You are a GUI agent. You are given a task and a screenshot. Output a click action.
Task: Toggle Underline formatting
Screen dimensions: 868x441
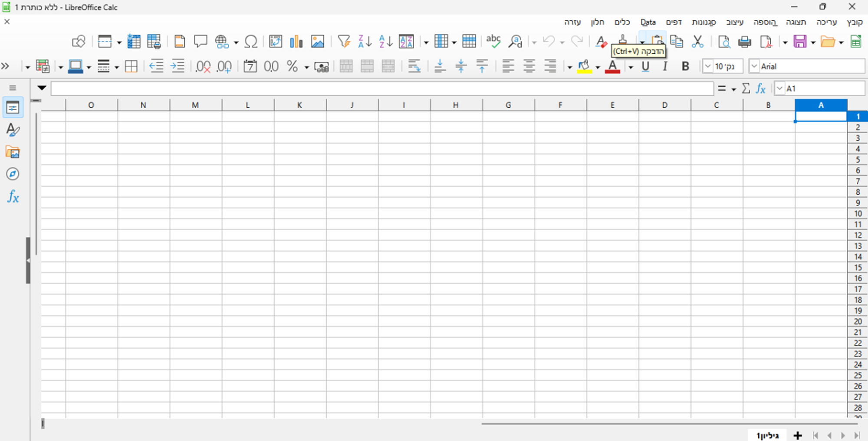645,67
